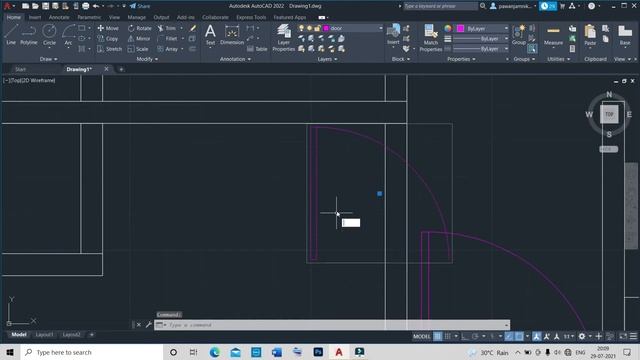
Task: Click the MODEL space button
Action: click(422, 336)
